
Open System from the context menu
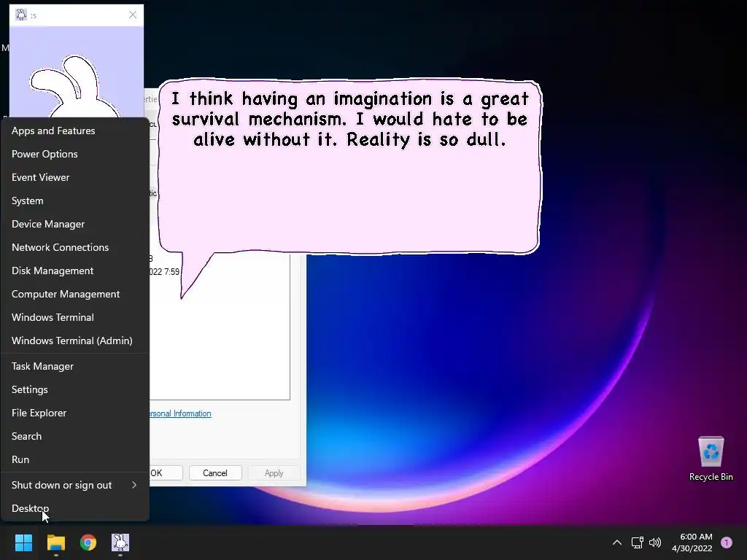point(75,201)
